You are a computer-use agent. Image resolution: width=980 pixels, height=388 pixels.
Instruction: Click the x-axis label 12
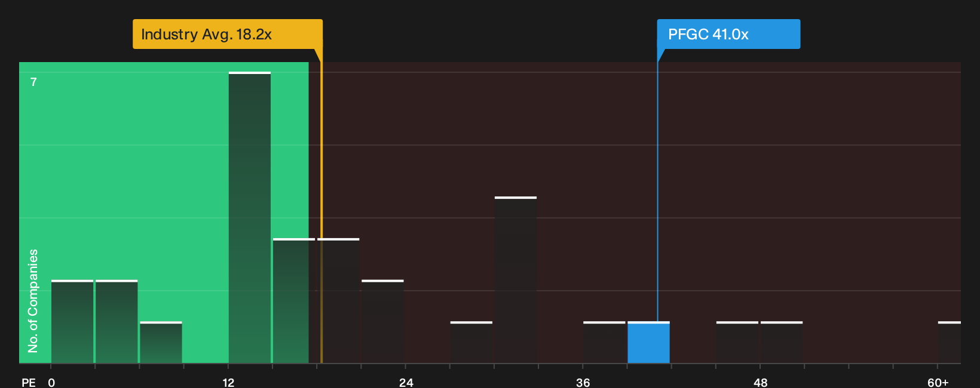click(229, 383)
